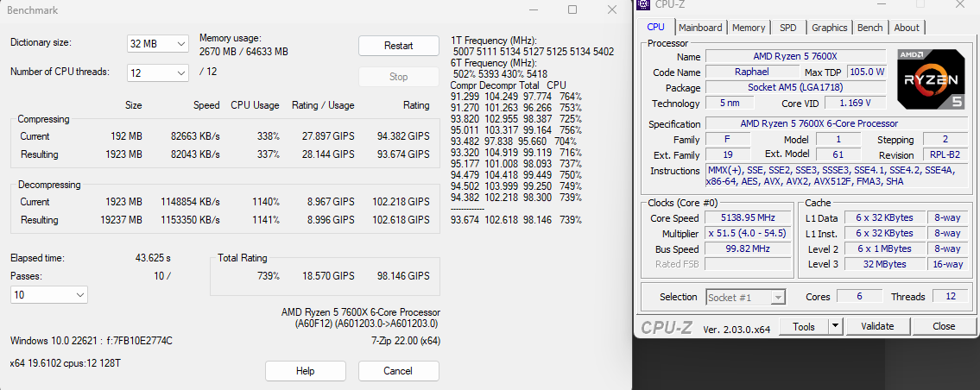
Task: Click the Windows 10.0 22621 build text
Action: pyautogui.click(x=92, y=341)
